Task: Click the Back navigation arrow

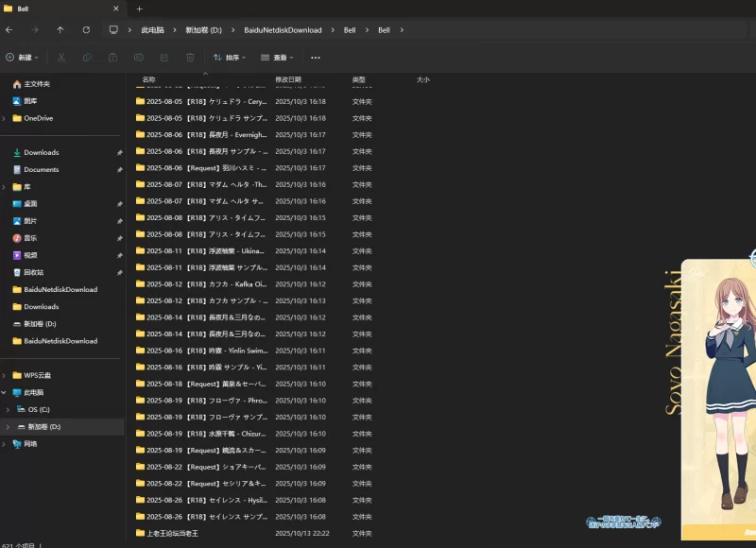Action: point(9,29)
